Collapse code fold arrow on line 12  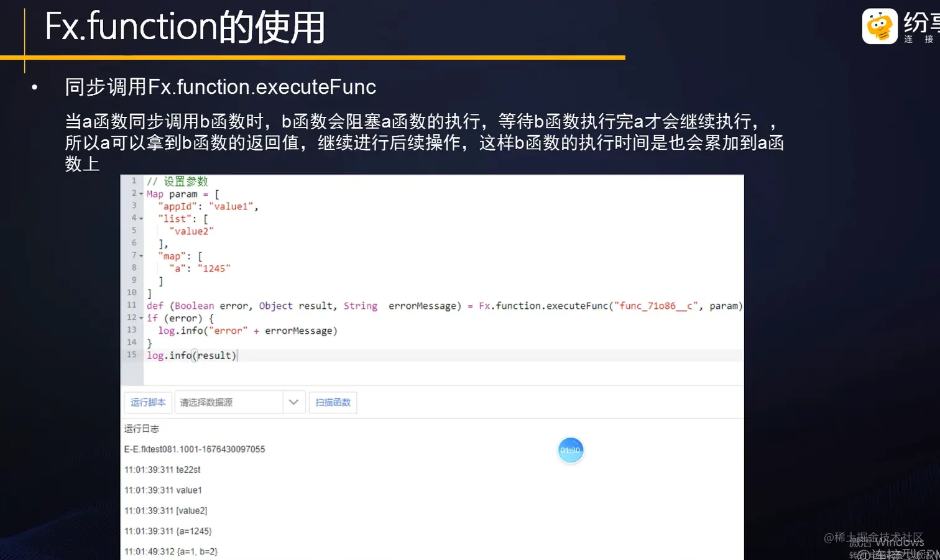(141, 318)
